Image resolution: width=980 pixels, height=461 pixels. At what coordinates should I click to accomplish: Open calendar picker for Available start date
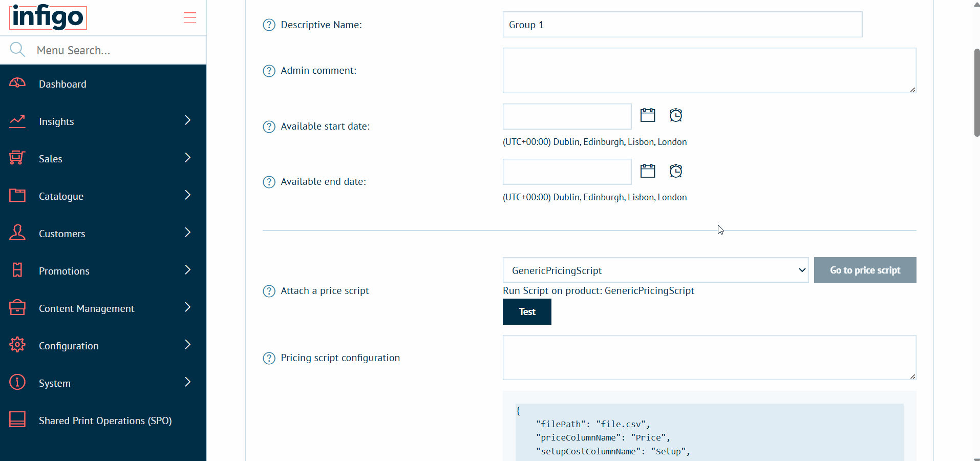648,115
